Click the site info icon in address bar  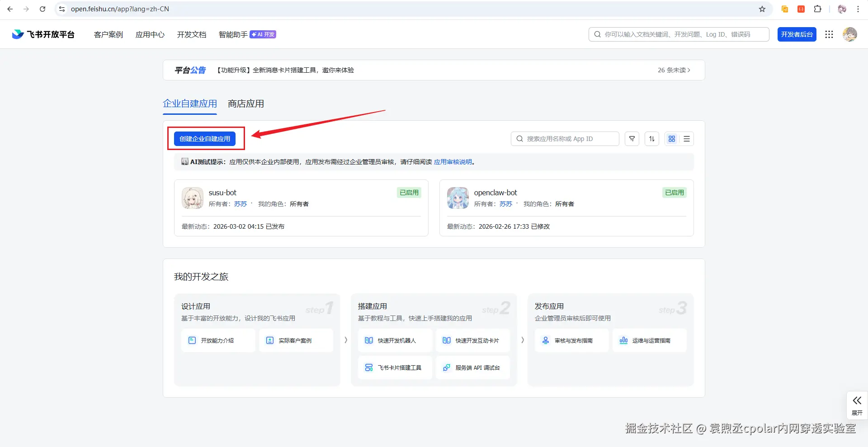tap(62, 9)
